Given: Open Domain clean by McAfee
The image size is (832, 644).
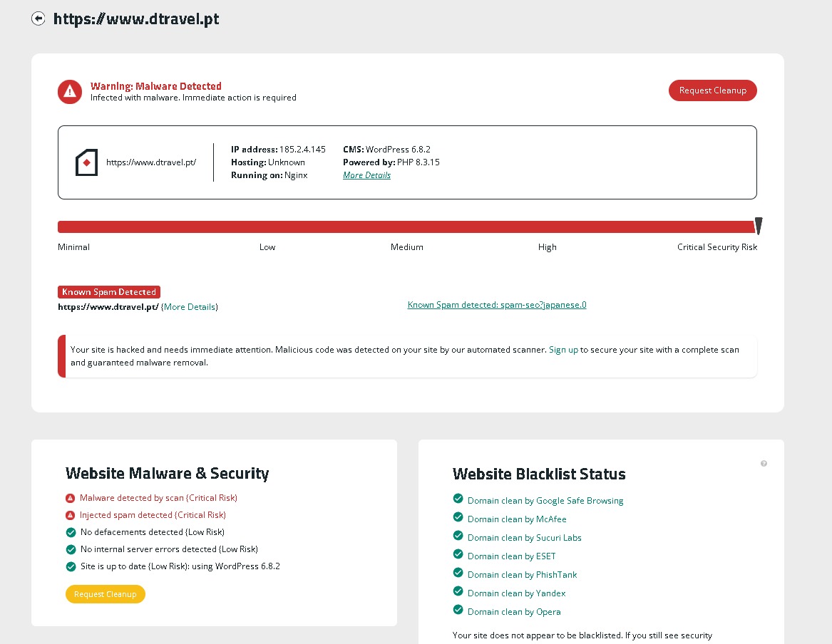Looking at the screenshot, I should [x=517, y=519].
